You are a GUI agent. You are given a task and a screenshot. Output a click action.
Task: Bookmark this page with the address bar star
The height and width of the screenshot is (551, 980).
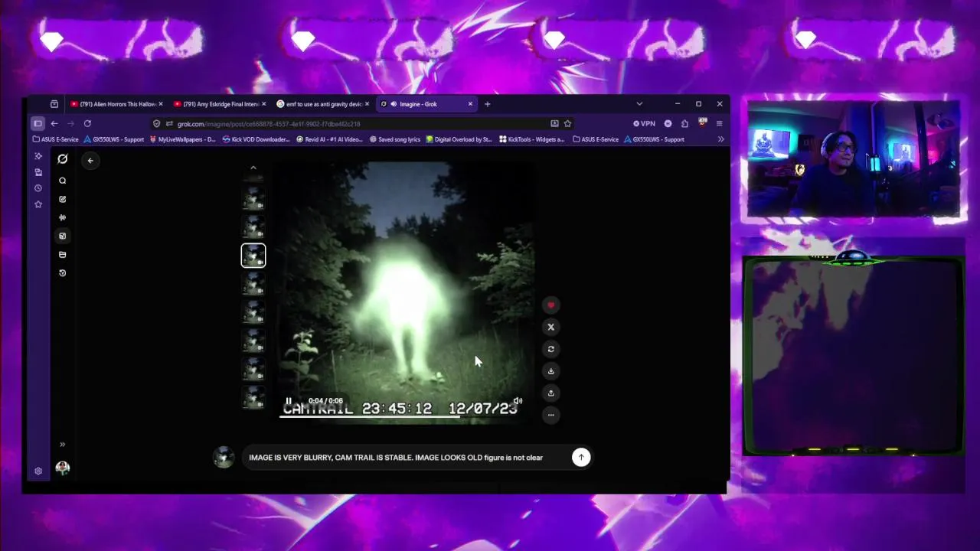567,123
